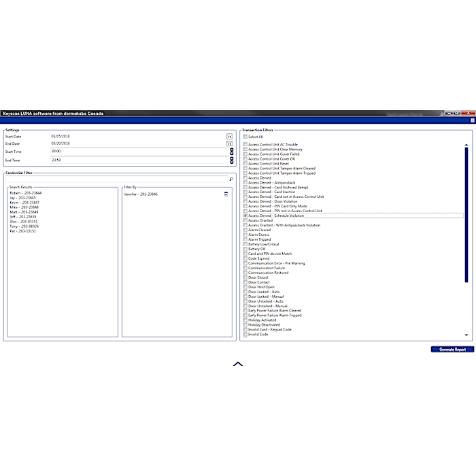This screenshot has height=476, width=476.
Task: Click the End Time spinner control
Action: [231, 160]
